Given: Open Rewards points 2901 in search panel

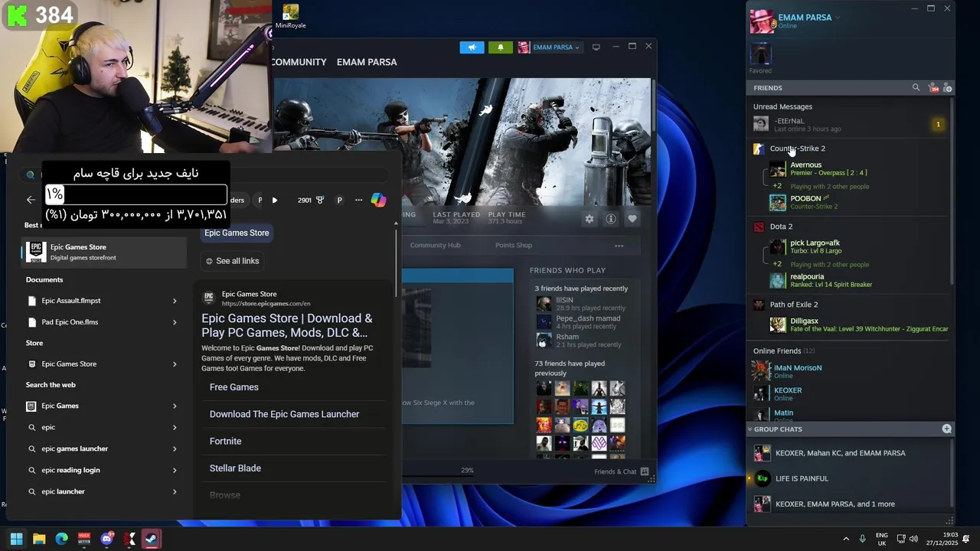Looking at the screenshot, I should [x=310, y=200].
